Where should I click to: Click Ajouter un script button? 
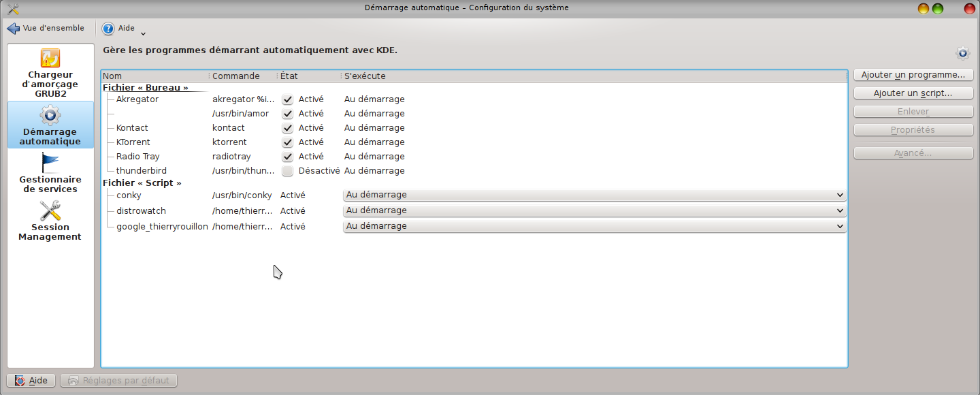[x=913, y=93]
